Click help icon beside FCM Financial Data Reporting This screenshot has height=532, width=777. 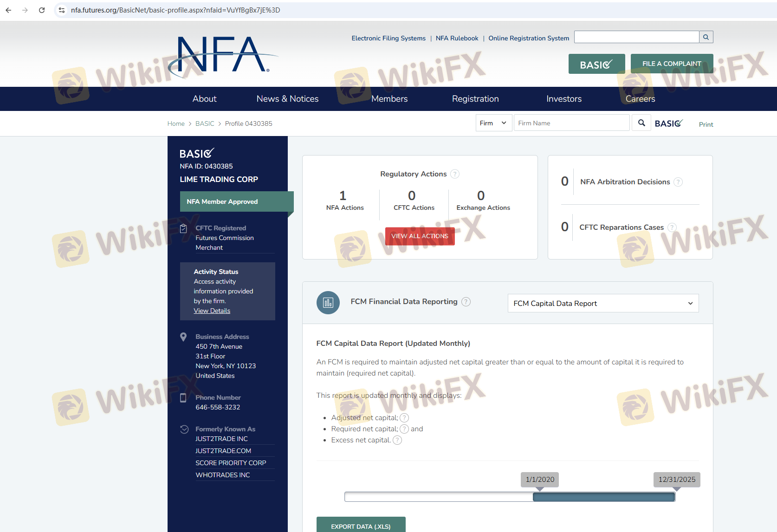(466, 302)
